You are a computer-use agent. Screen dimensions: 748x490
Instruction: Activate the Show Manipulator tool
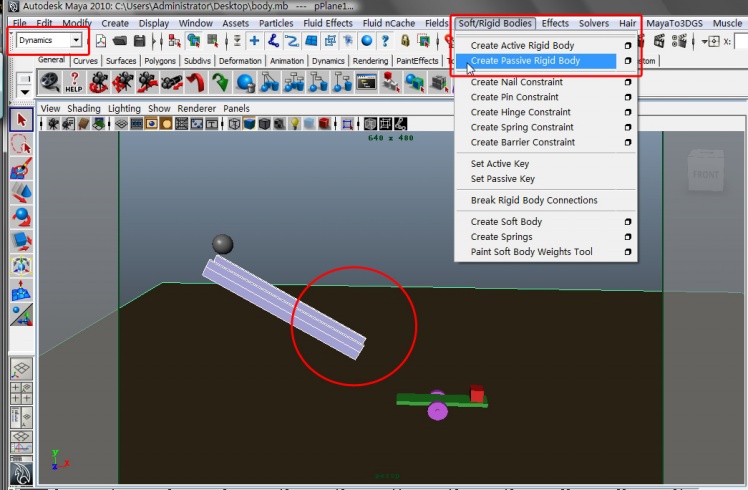[21, 314]
